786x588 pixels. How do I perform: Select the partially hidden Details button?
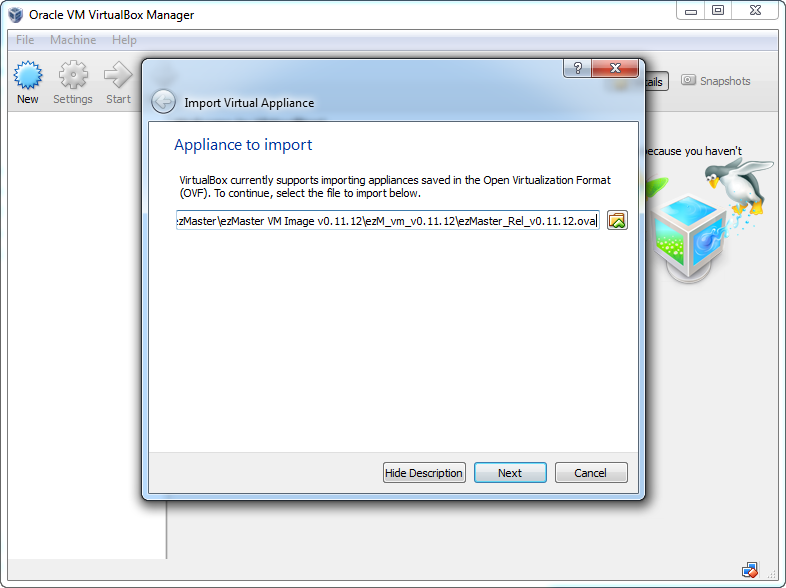657,82
